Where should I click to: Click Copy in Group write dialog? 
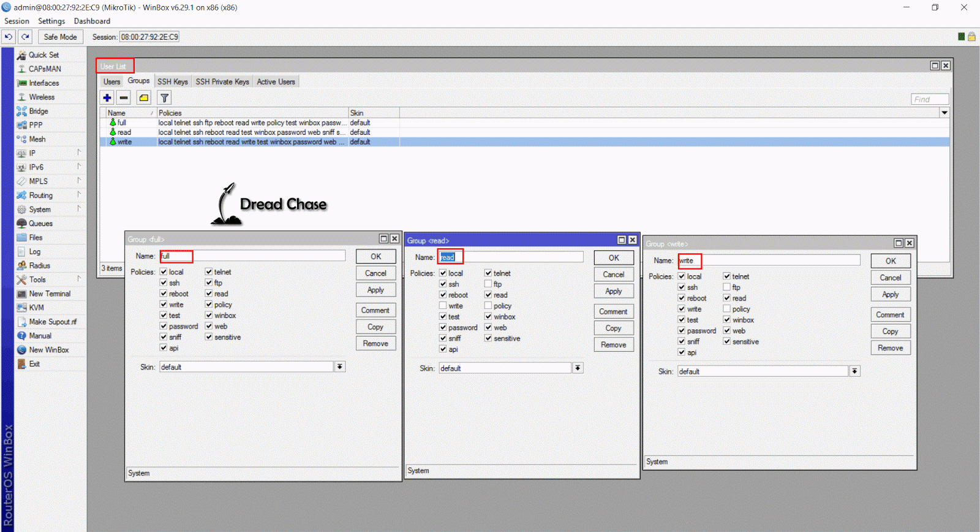(x=891, y=331)
